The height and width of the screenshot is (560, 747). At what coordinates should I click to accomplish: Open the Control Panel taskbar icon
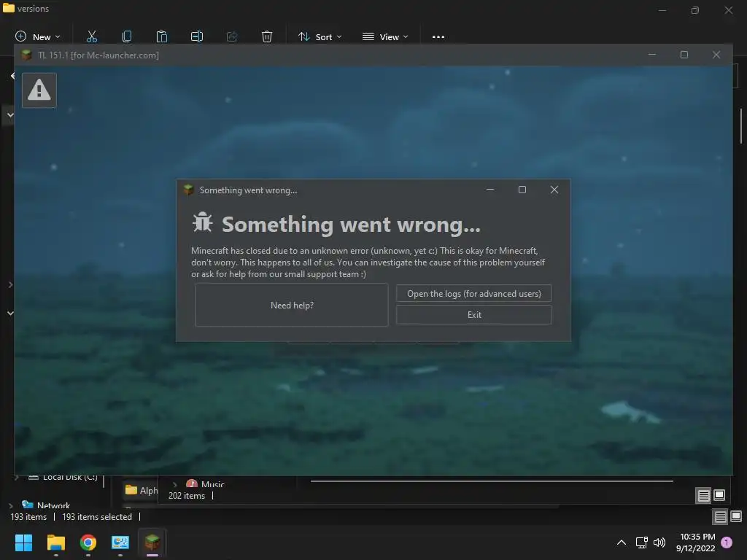click(x=120, y=542)
